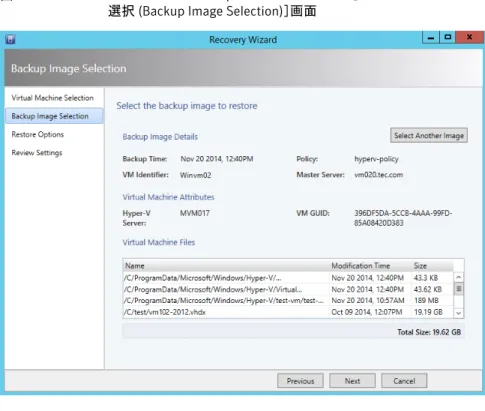Image resolution: width=485 pixels, height=411 pixels.
Task: Minimize the Recovery Wizard window
Action: point(431,38)
